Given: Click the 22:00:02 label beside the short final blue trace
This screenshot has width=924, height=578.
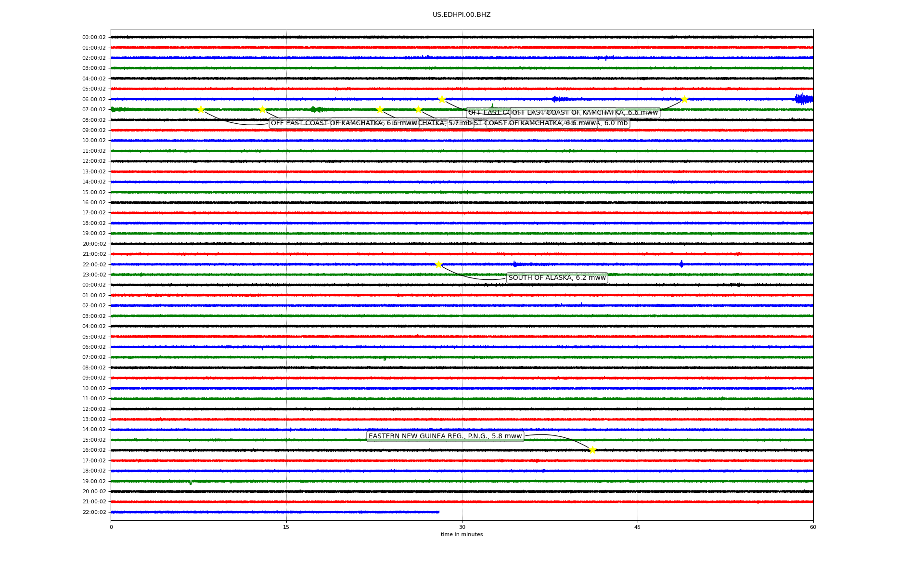Looking at the screenshot, I should (94, 512).
